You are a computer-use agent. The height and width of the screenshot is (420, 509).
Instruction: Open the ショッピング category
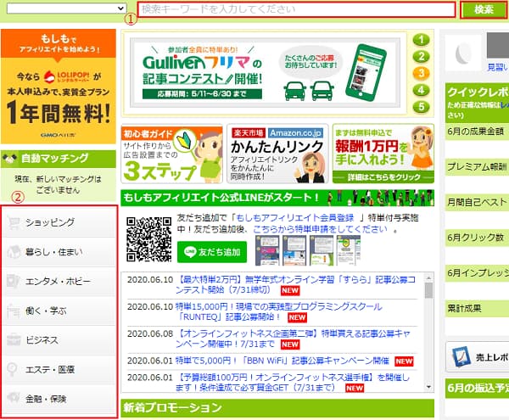60,222
